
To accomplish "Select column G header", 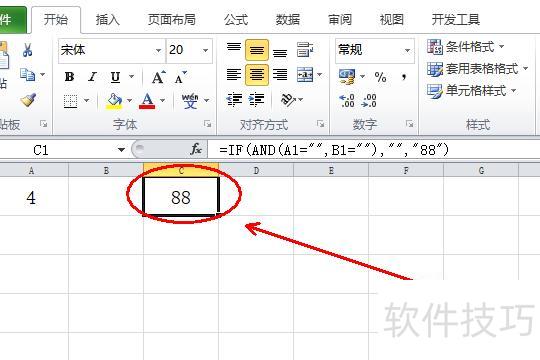I will (x=481, y=170).
